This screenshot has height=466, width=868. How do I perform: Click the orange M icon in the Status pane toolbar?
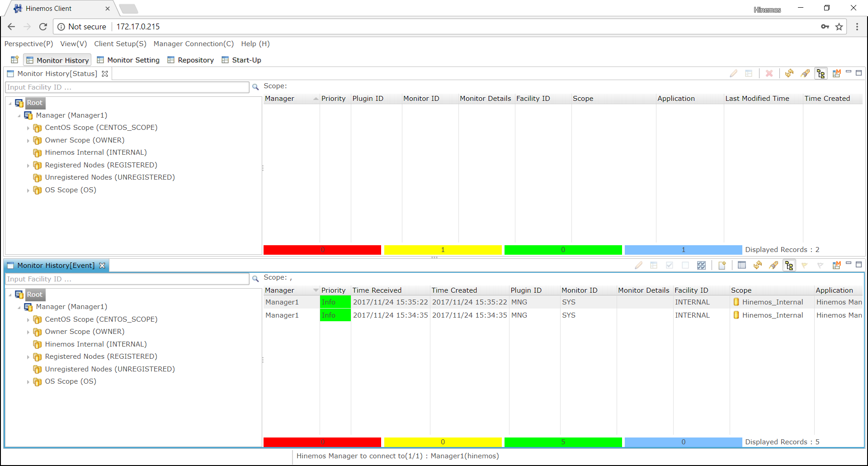click(x=837, y=73)
